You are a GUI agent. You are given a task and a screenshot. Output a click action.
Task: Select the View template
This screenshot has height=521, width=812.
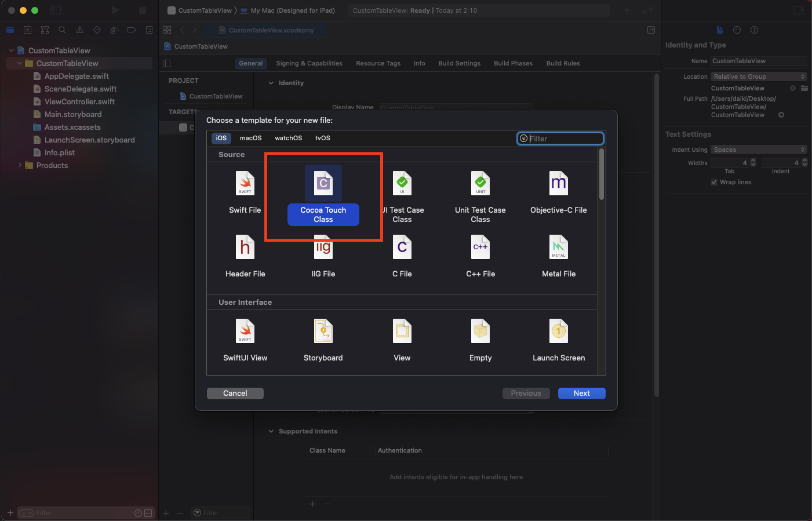tap(402, 341)
